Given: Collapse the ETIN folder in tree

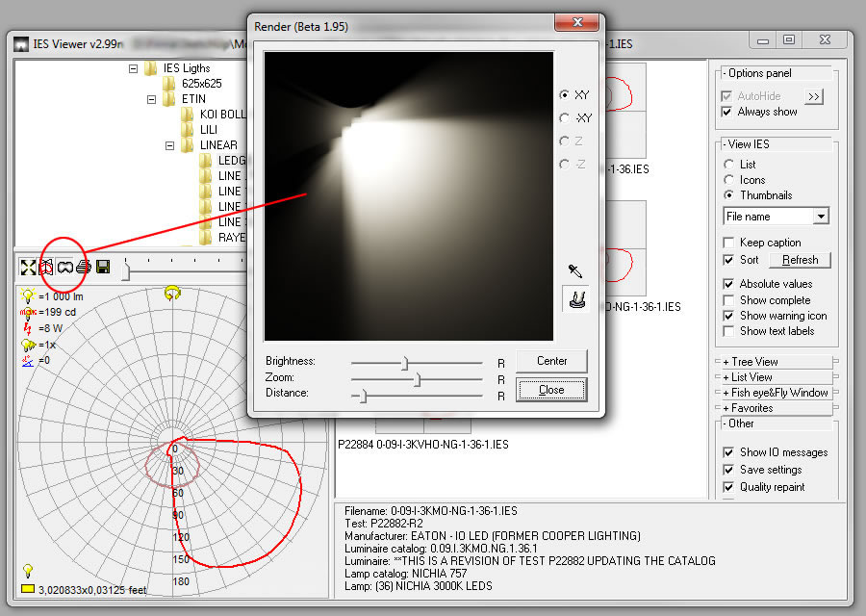Looking at the screenshot, I should [x=152, y=99].
